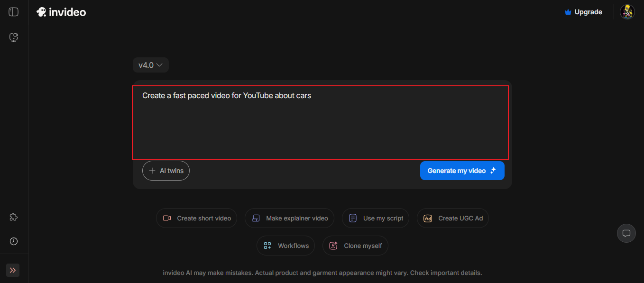The image size is (644, 283).
Task: Open the monitor icon in left sidebar
Action: pyautogui.click(x=14, y=37)
